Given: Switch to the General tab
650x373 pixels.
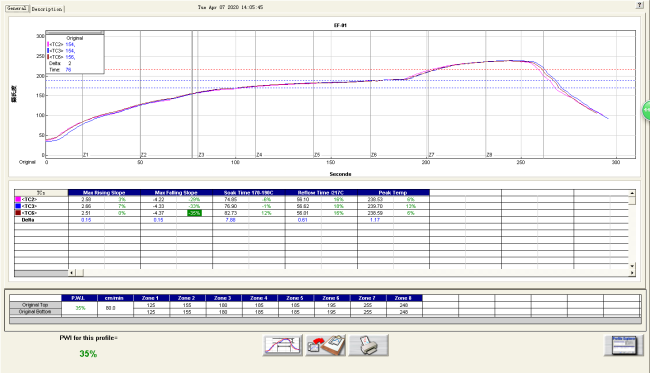Looking at the screenshot, I should [17, 8].
